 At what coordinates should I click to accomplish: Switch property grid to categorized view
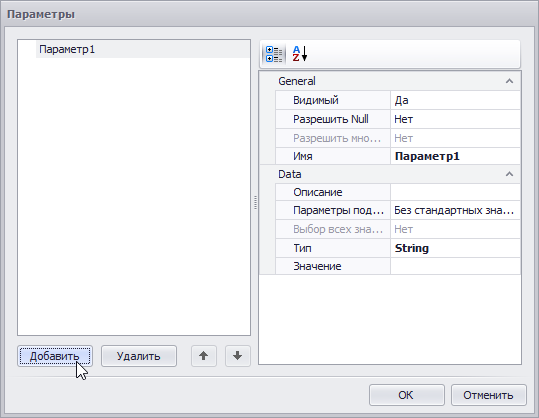coord(274,54)
